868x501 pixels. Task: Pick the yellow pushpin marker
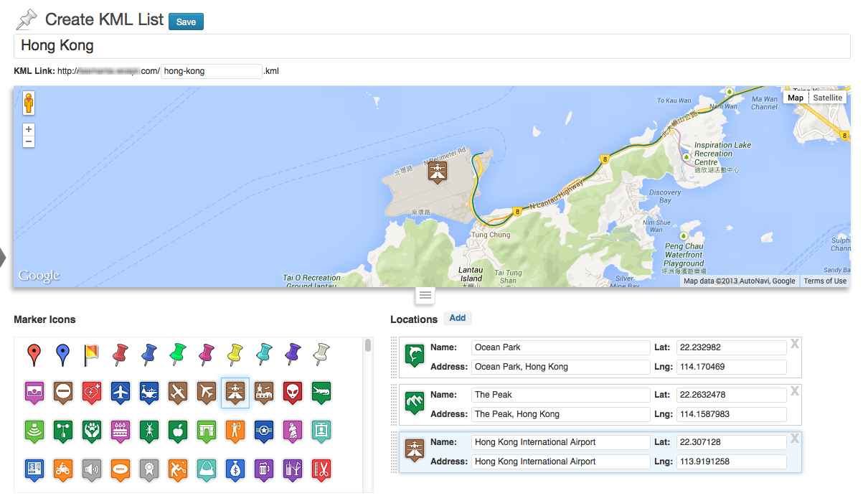235,354
